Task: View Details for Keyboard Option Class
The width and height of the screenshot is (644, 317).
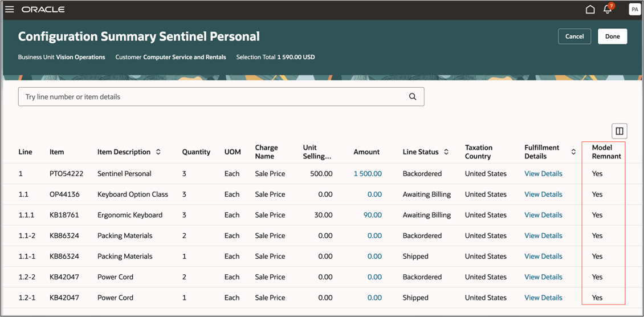Action: pyautogui.click(x=543, y=194)
